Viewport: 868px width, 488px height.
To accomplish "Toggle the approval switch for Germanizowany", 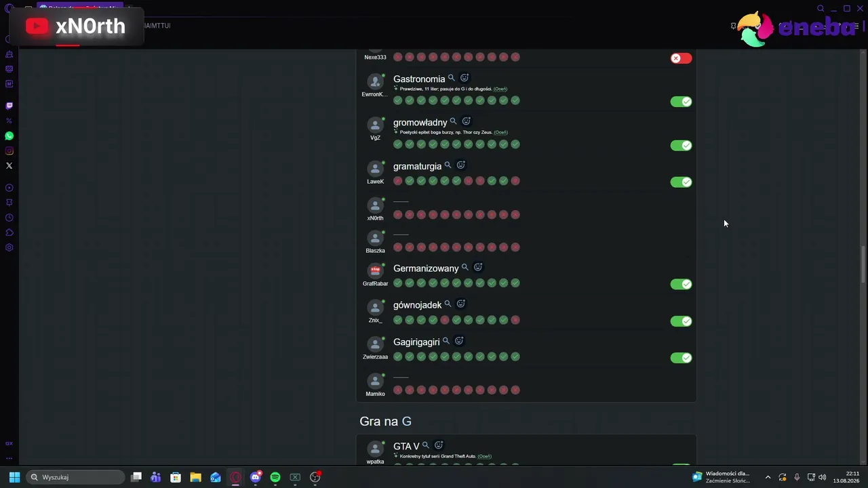I will pos(681,284).
